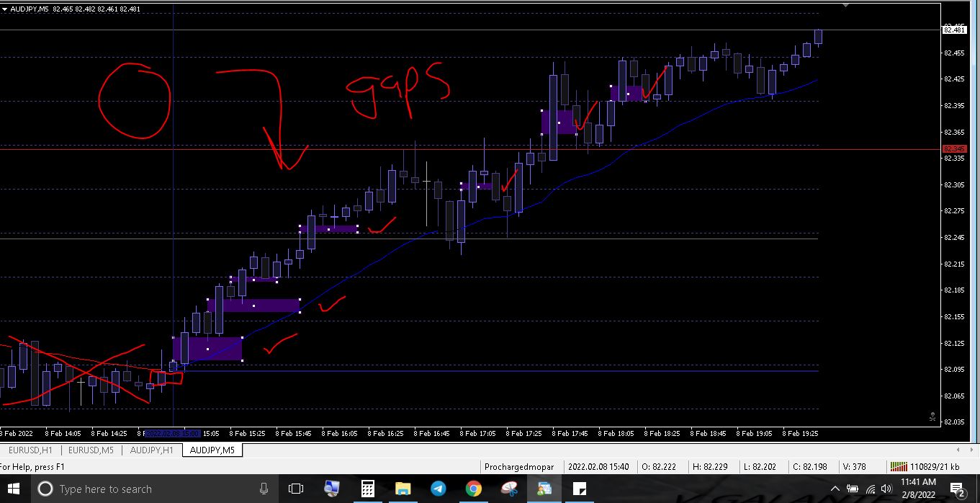Open the AUDJPY,H1 chart tab
980x503 pixels.
(151, 450)
